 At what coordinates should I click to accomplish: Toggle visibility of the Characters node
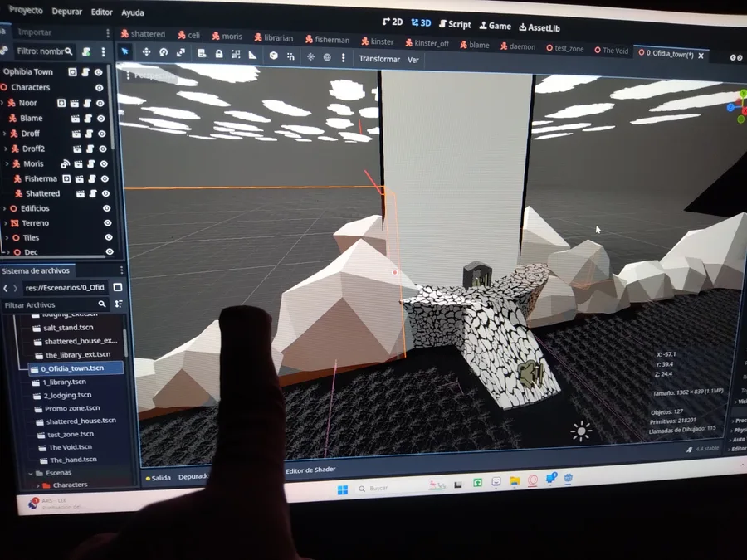click(99, 88)
